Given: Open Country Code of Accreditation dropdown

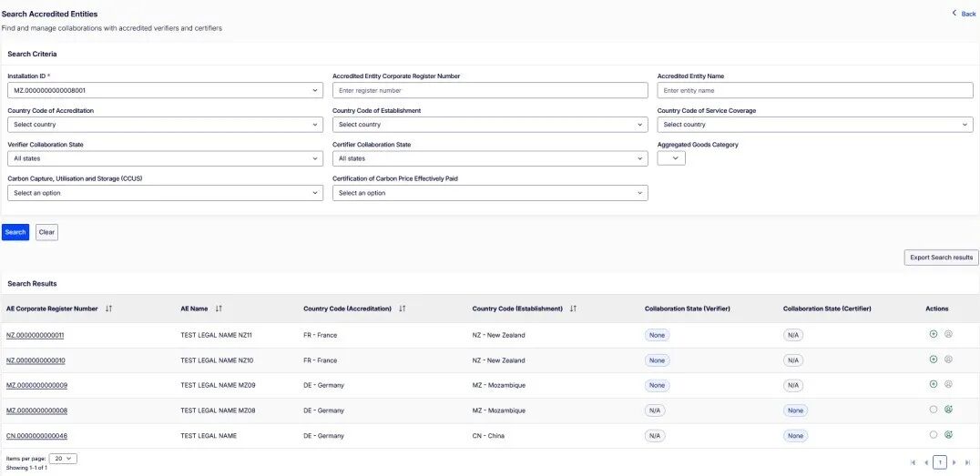Looking at the screenshot, I should click(165, 125).
